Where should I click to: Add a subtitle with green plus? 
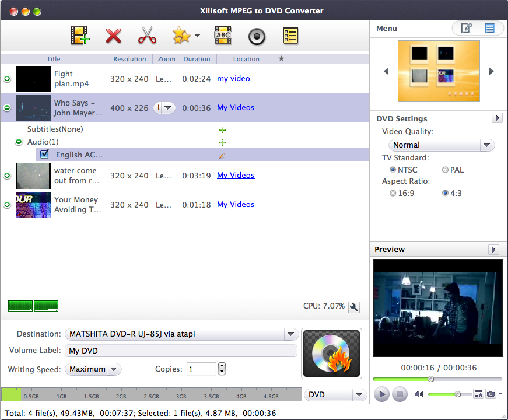[222, 129]
